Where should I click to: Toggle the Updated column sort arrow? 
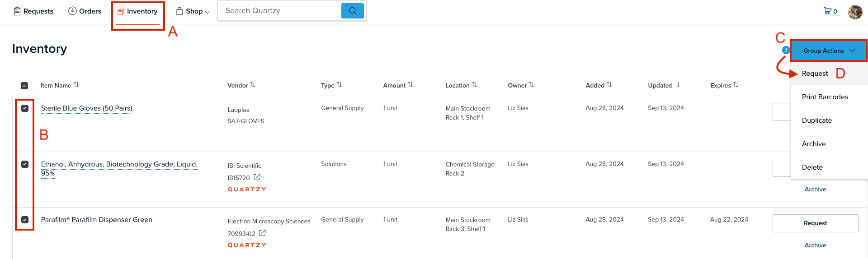(678, 85)
